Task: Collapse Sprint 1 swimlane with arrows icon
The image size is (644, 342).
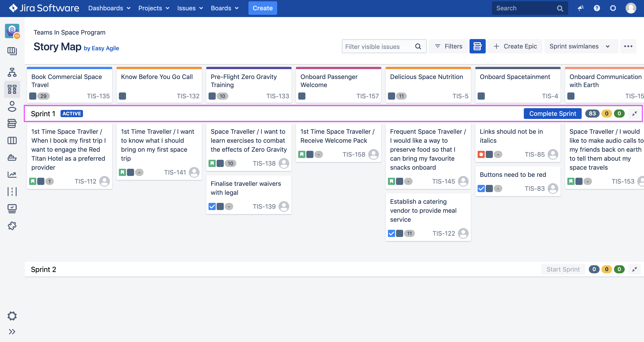Action: pyautogui.click(x=634, y=114)
